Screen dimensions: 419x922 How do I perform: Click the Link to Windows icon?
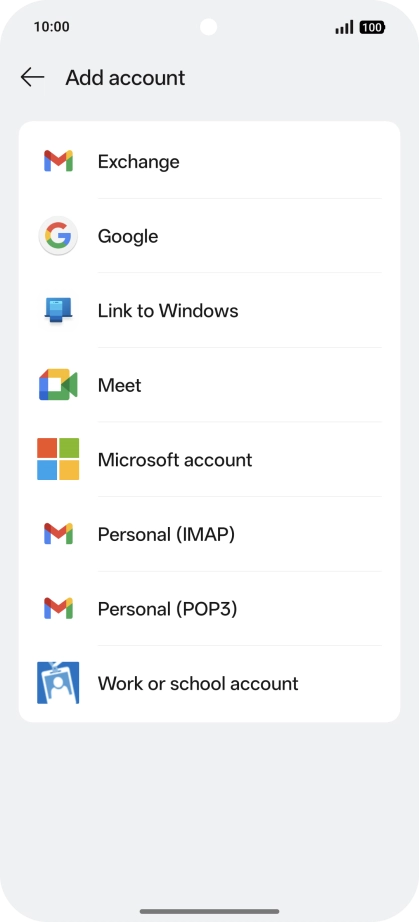58,310
